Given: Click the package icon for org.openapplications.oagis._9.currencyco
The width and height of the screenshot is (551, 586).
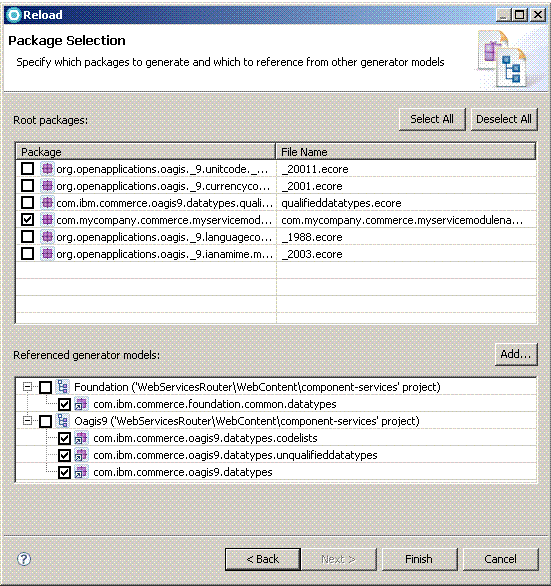Looking at the screenshot, I should (47, 186).
